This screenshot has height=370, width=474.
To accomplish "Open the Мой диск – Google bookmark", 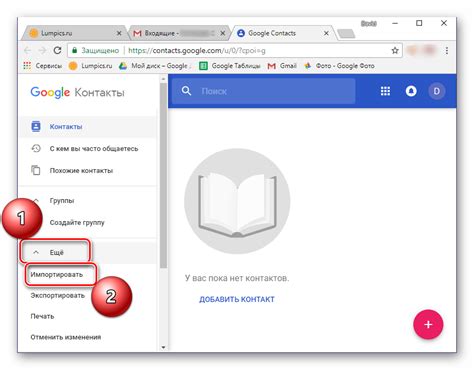I will [155, 66].
